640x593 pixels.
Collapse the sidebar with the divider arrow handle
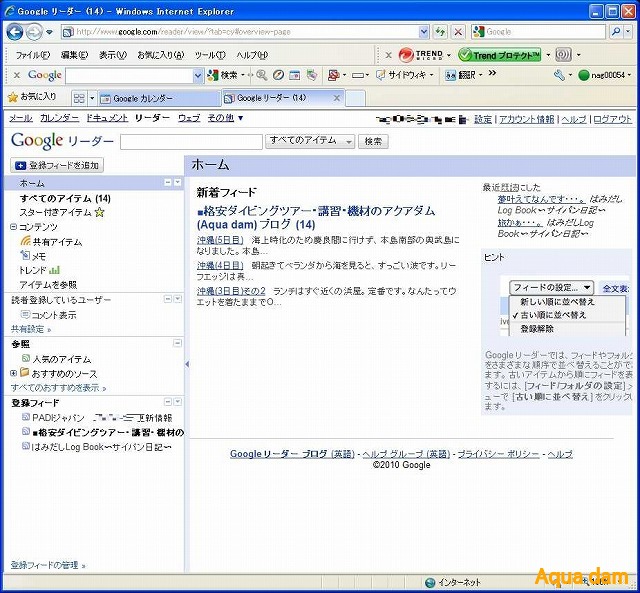point(187,364)
